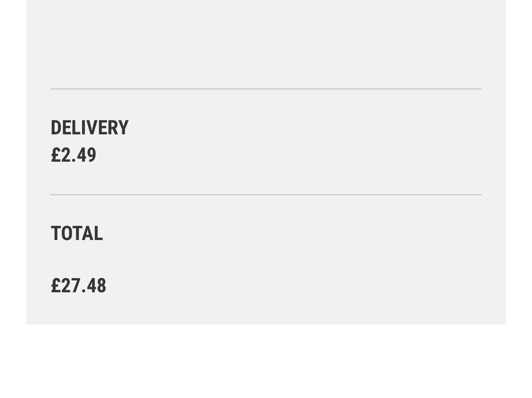Click the letter Y ending DELIVERY
The width and height of the screenshot is (532, 398).
(123, 128)
